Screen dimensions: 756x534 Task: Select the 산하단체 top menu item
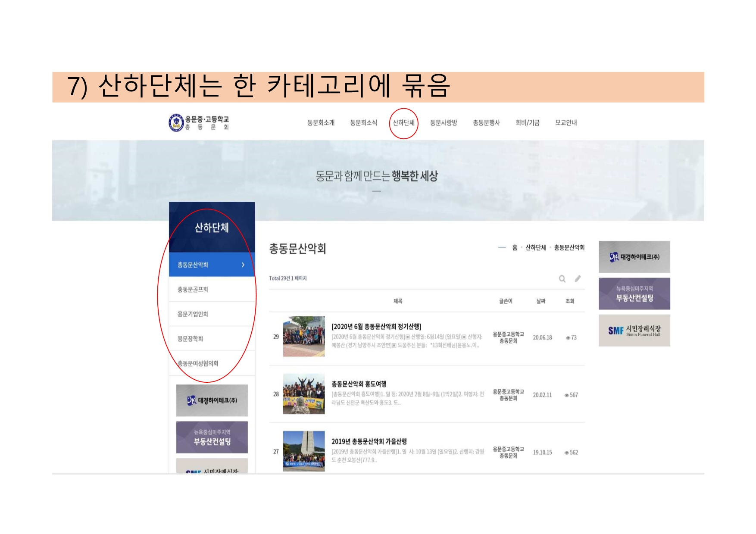click(404, 123)
